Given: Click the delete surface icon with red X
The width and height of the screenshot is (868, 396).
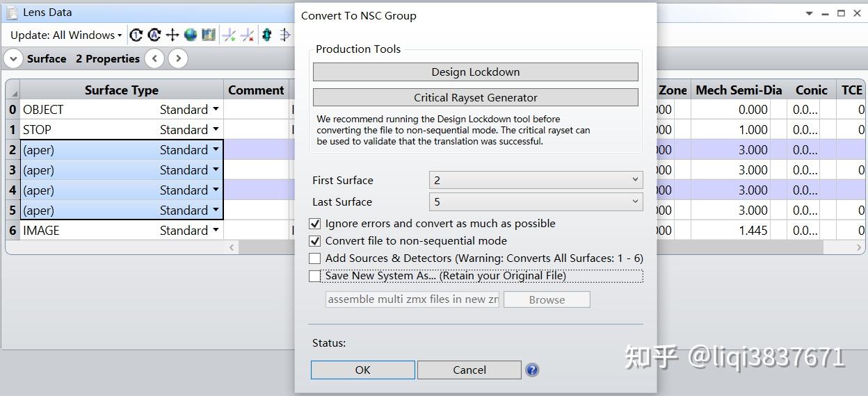Looking at the screenshot, I should (247, 35).
